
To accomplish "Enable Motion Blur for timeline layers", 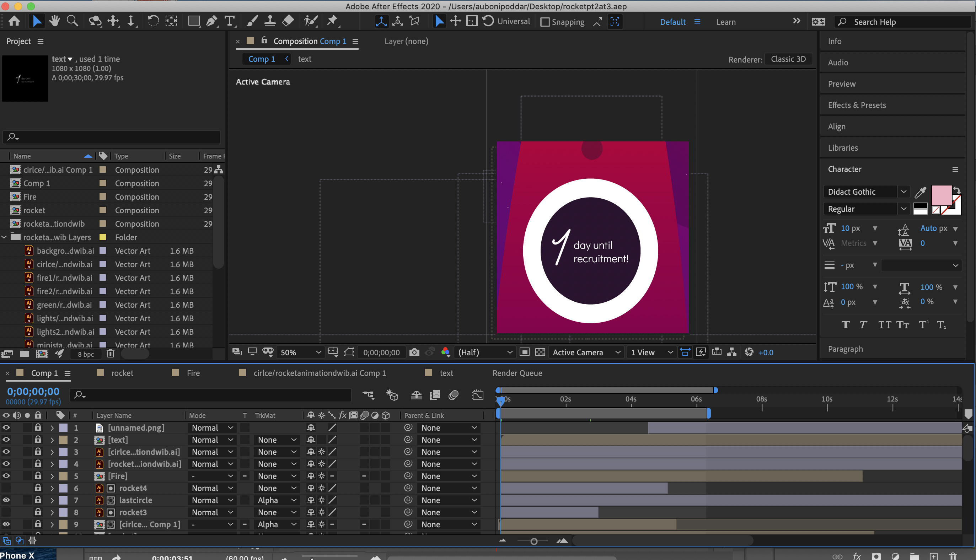I will pyautogui.click(x=454, y=395).
